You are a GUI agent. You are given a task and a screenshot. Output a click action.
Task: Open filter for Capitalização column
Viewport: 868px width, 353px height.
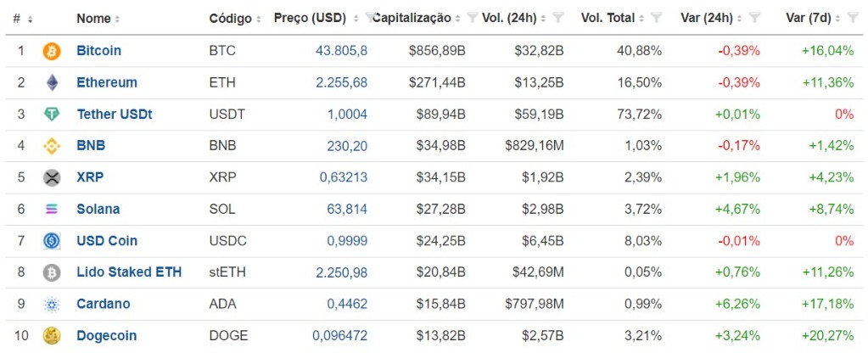coord(472,19)
